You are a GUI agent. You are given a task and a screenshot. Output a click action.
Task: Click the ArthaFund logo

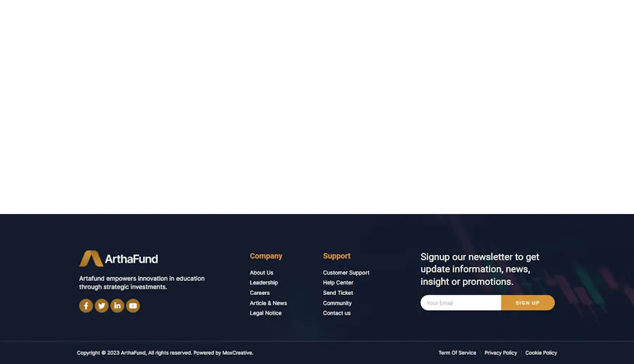click(x=118, y=258)
